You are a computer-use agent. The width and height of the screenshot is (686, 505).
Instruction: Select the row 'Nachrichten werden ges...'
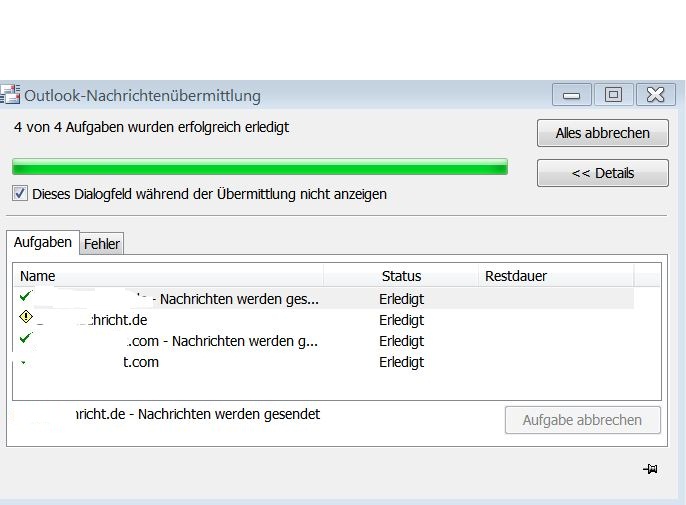pyautogui.click(x=324, y=299)
